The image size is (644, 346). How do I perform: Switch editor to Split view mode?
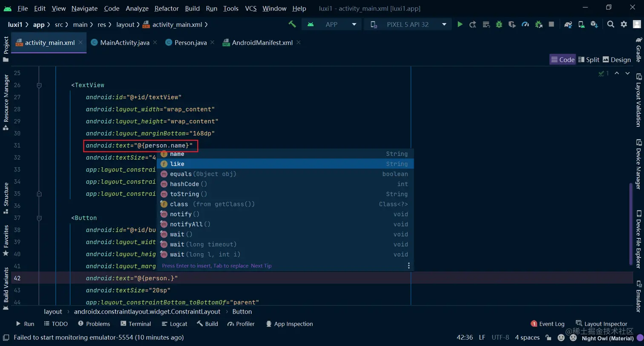(x=589, y=60)
